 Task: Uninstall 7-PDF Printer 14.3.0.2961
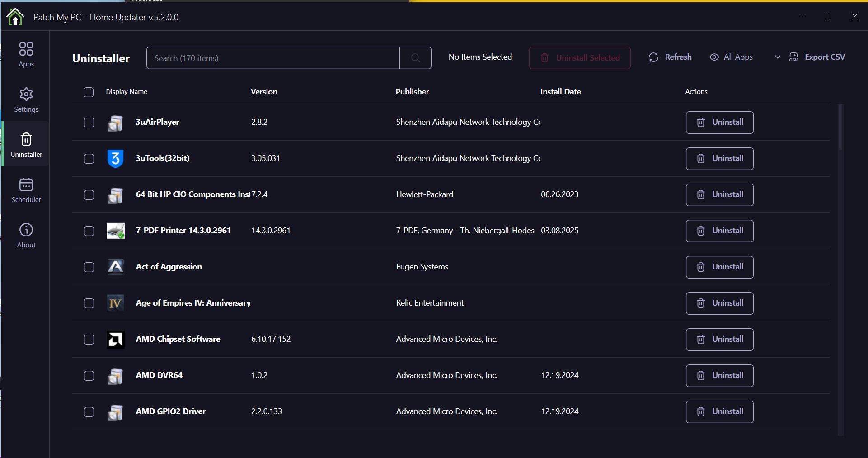(x=719, y=231)
